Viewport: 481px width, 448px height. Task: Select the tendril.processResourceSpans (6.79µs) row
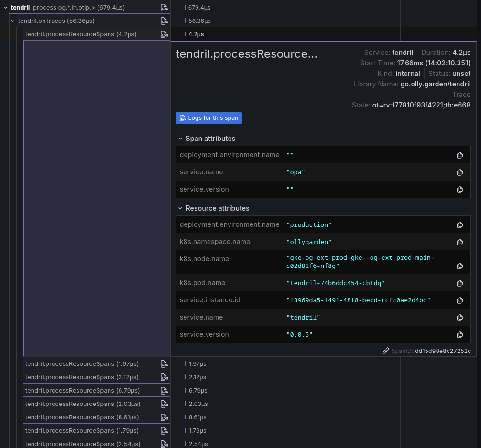click(82, 391)
